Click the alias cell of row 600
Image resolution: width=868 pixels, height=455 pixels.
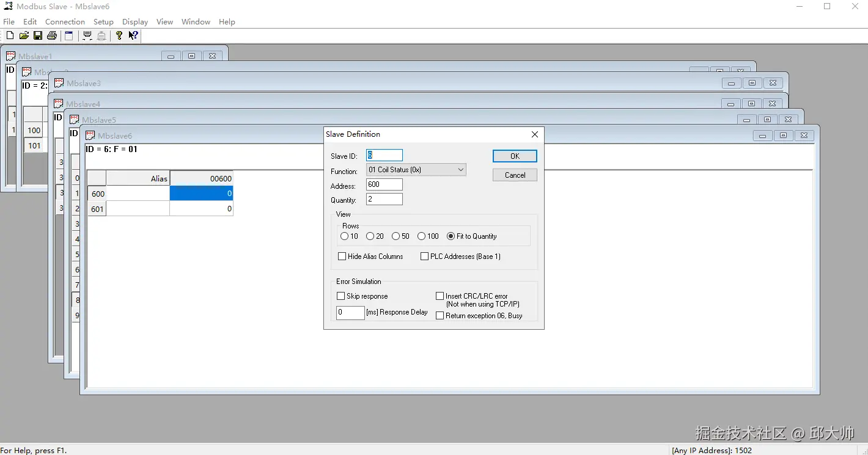(138, 194)
